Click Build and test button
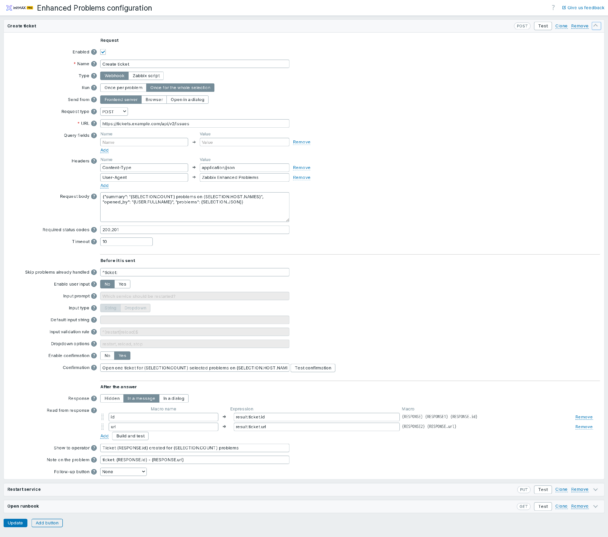Screen dimensions: 608x537 130,436
